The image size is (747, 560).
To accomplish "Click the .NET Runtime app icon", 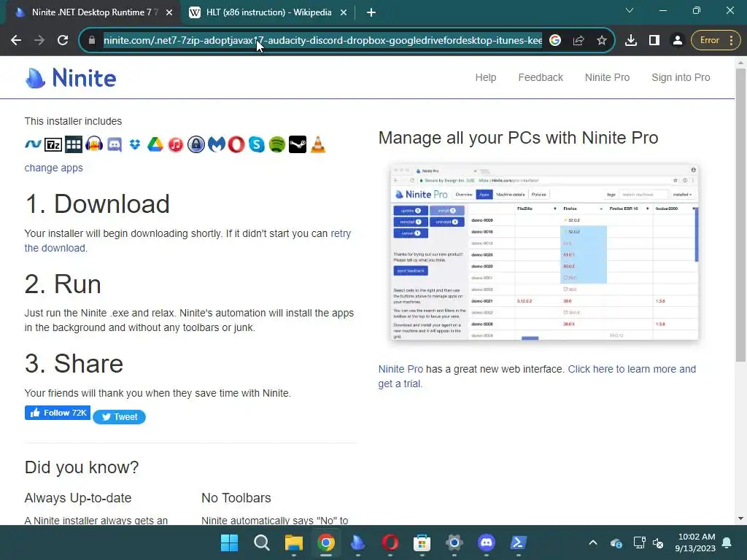I will [33, 144].
